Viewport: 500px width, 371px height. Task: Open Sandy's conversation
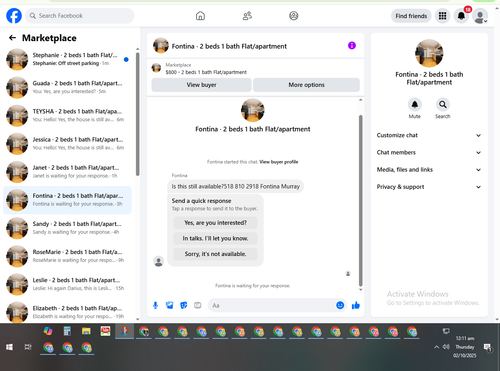point(67,228)
